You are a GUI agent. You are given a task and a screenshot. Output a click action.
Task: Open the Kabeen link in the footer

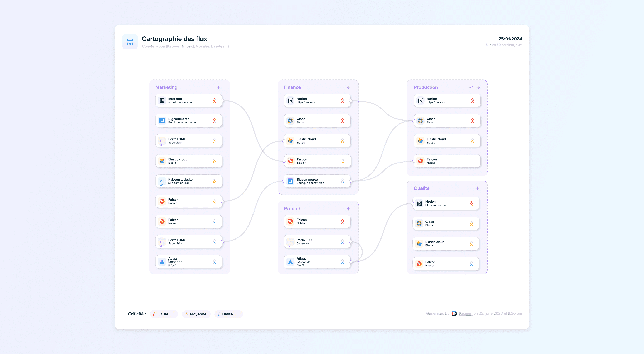click(465, 313)
